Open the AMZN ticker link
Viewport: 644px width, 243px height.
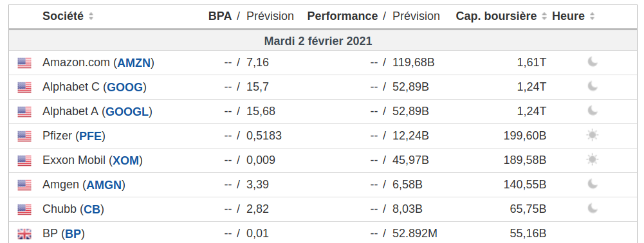(134, 63)
